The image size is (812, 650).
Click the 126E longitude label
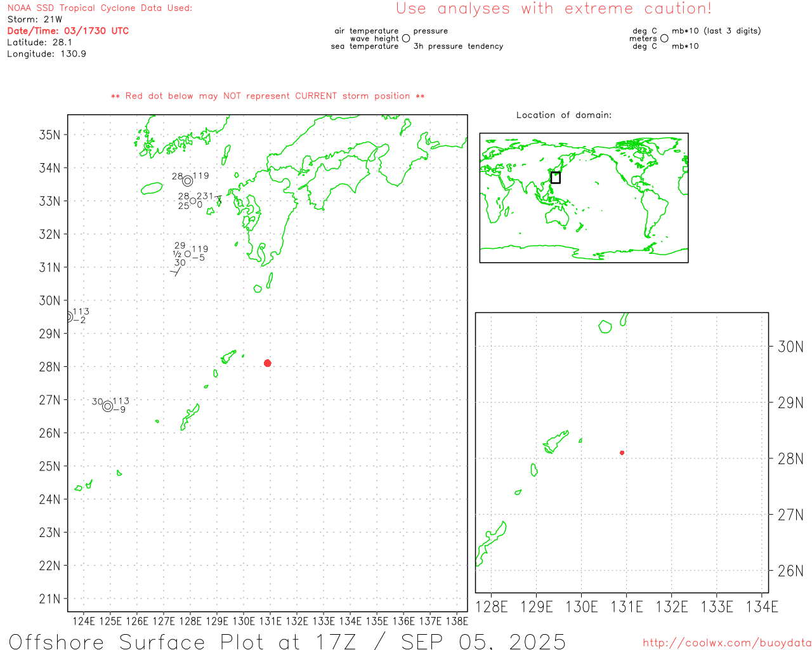pos(137,621)
